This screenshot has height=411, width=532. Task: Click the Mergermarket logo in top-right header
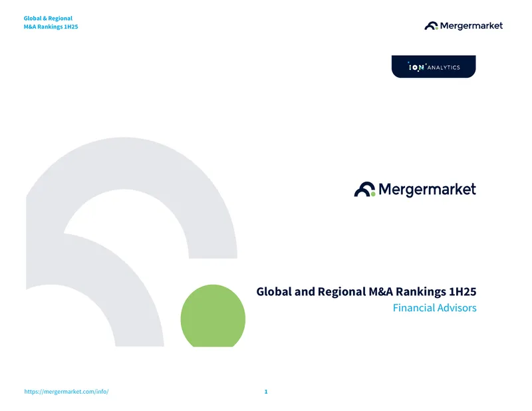tap(464, 26)
